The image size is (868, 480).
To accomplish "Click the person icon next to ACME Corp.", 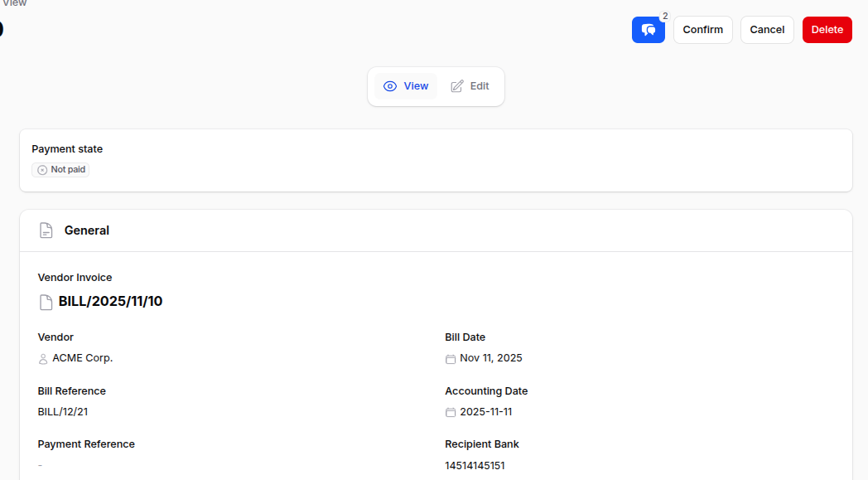I will pyautogui.click(x=43, y=359).
